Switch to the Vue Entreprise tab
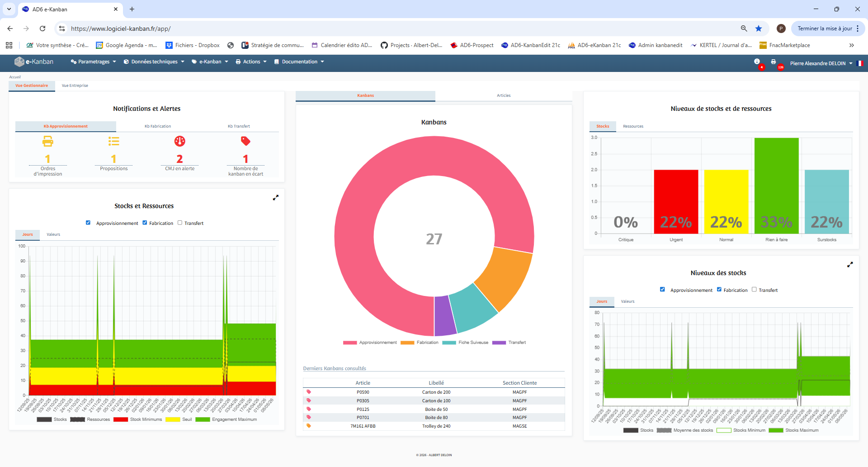Viewport: 868px width, 467px height. pyautogui.click(x=75, y=86)
